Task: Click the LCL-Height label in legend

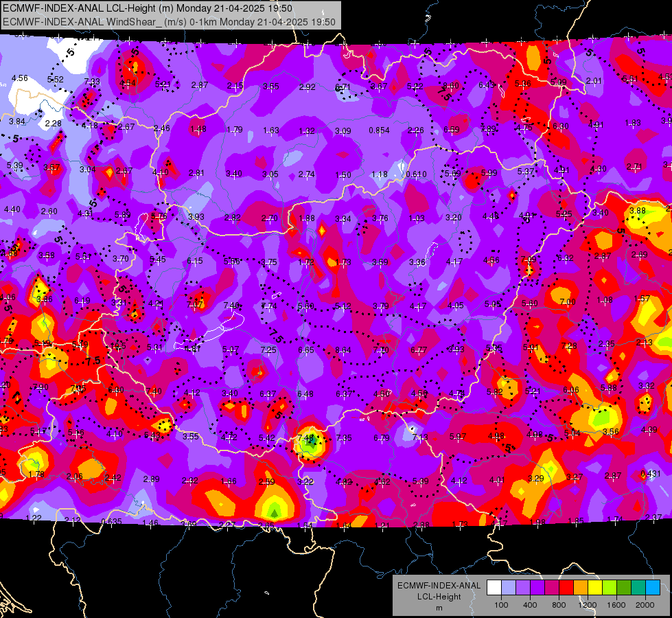Action: [x=439, y=597]
